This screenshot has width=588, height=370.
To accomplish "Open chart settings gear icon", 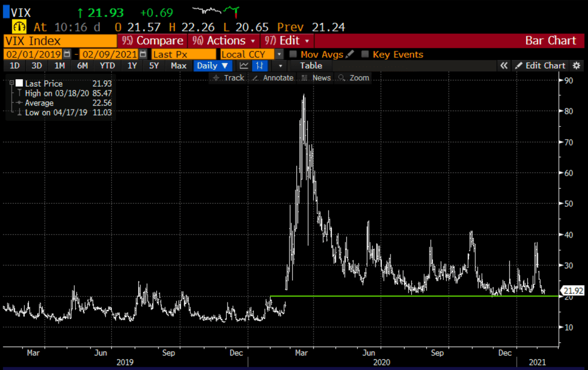I will point(576,66).
